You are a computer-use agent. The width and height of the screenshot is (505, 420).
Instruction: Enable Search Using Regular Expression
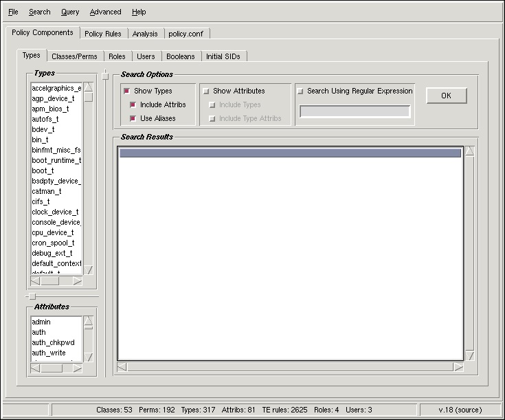coord(300,91)
